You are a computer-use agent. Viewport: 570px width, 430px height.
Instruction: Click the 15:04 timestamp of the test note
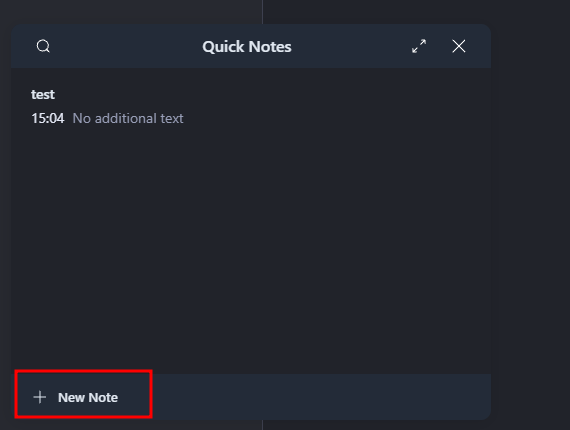(48, 118)
